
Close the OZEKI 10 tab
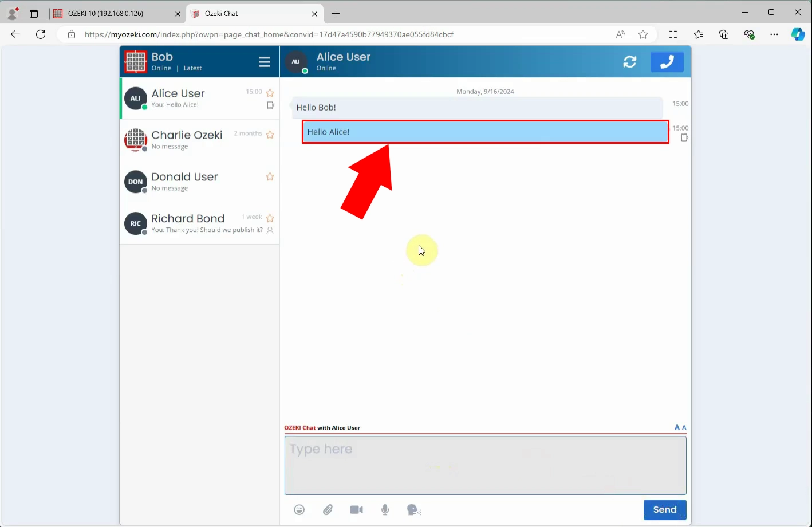178,14
